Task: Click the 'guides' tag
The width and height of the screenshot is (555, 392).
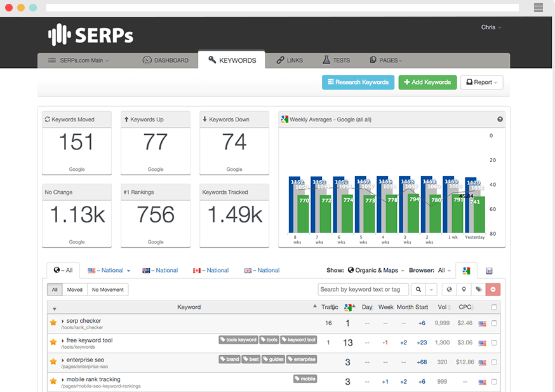Action: [x=273, y=359]
